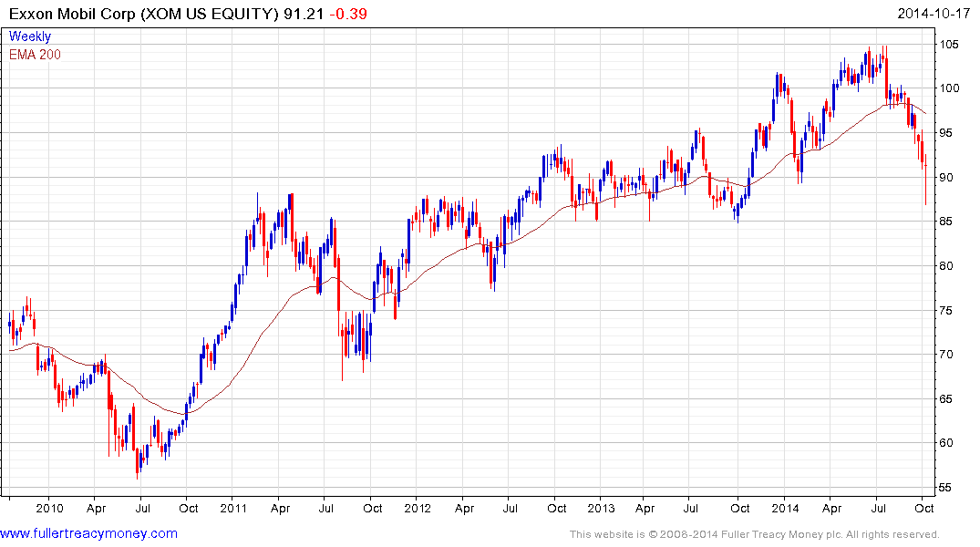Click the 2011 year label
This screenshot has width=980, height=547.
tap(233, 508)
